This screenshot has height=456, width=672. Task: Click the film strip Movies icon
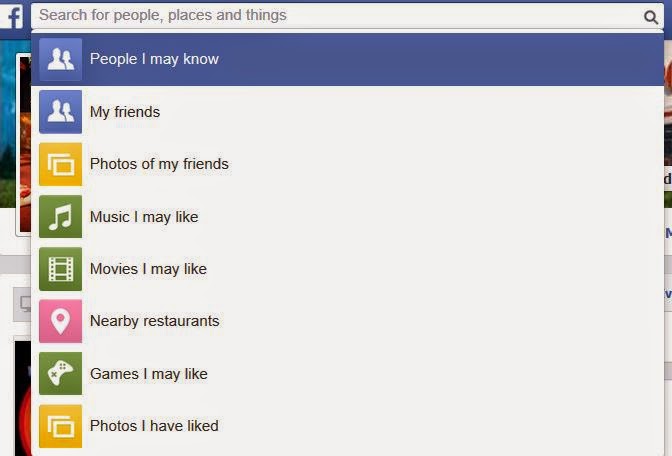tap(60, 269)
